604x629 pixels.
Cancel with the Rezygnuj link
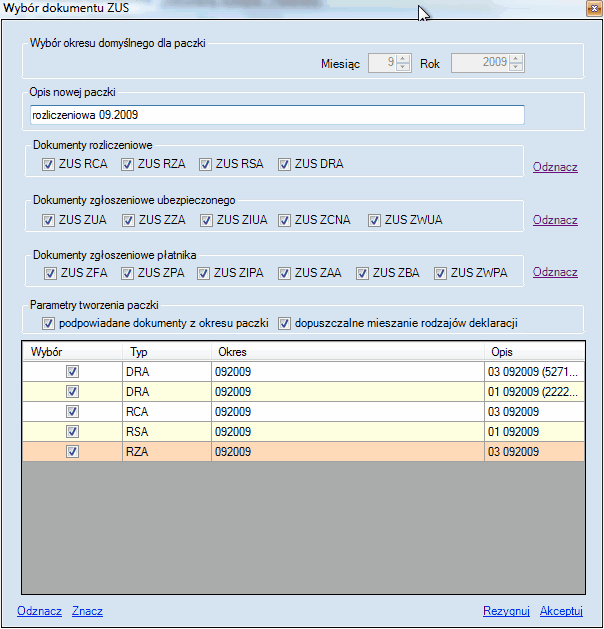click(506, 611)
